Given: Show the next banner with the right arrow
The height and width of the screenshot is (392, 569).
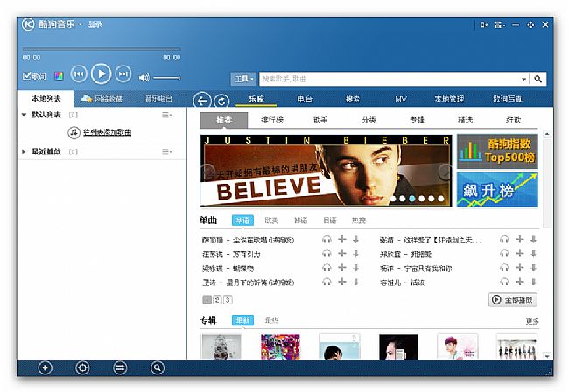Looking at the screenshot, I should pos(445,171).
